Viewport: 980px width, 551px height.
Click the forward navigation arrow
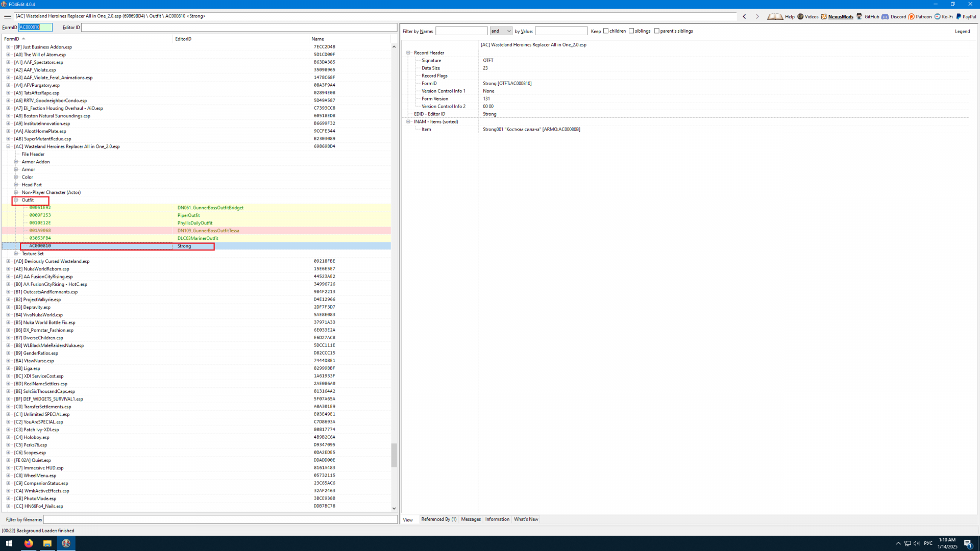(757, 16)
